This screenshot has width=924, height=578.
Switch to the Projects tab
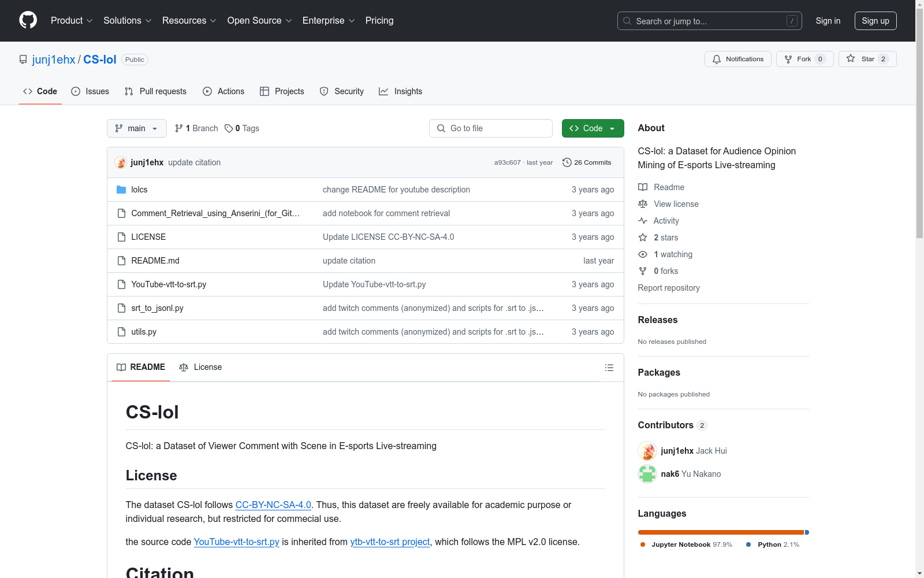[x=282, y=91]
